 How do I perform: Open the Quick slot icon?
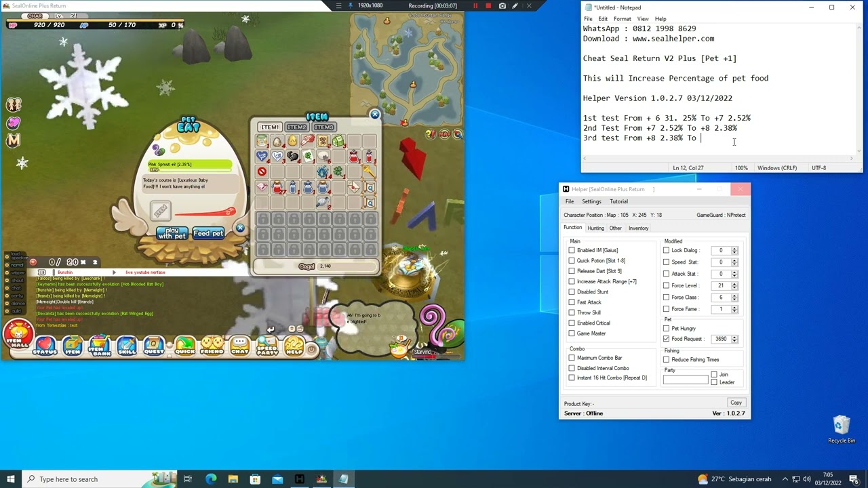point(184,346)
